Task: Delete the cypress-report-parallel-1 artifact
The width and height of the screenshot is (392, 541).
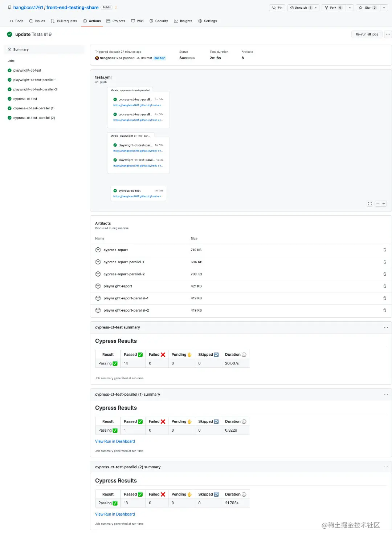Action: click(385, 262)
